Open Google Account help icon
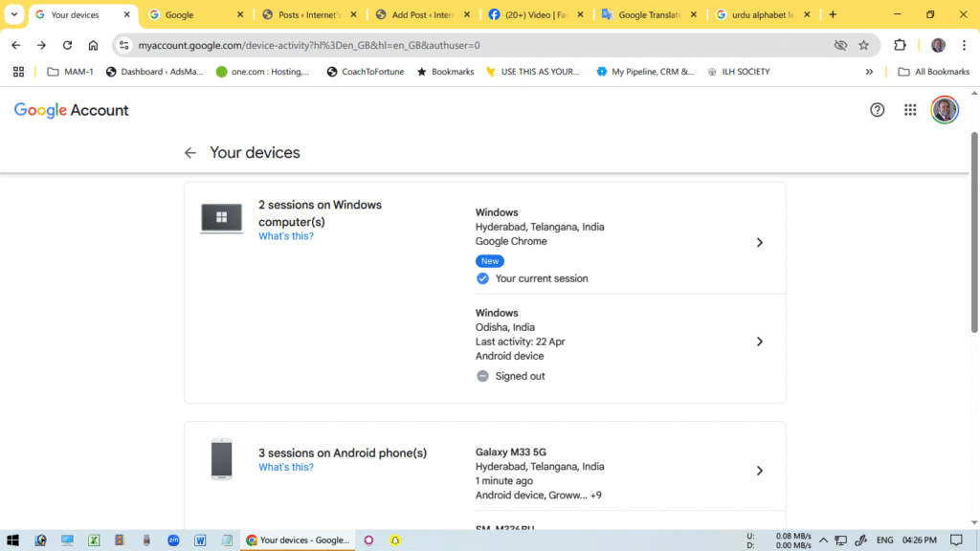This screenshot has width=980, height=551. coord(877,110)
